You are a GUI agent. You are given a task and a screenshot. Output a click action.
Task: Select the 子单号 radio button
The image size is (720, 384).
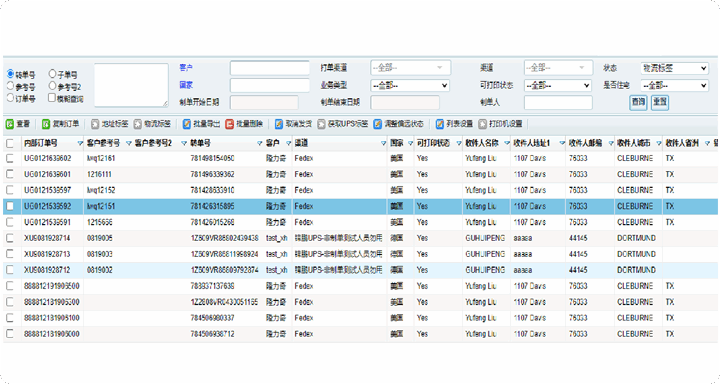click(52, 73)
